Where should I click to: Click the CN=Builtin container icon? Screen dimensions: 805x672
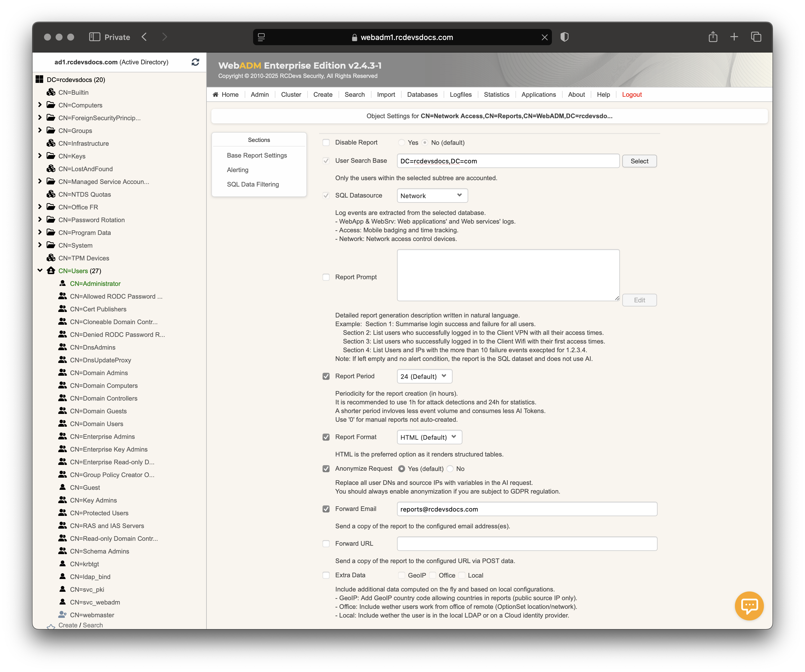51,92
